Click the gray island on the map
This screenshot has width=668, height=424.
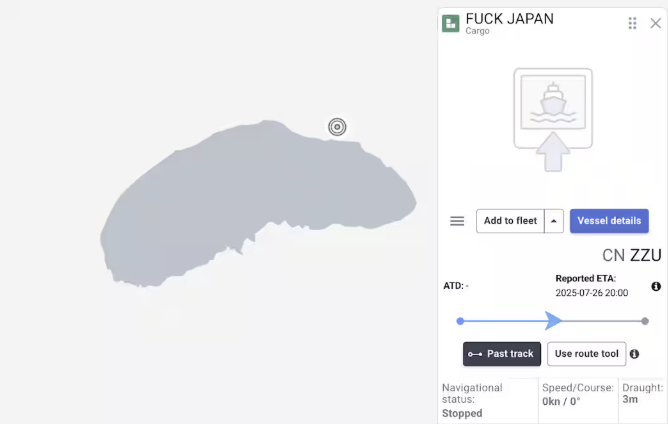[x=250, y=210]
